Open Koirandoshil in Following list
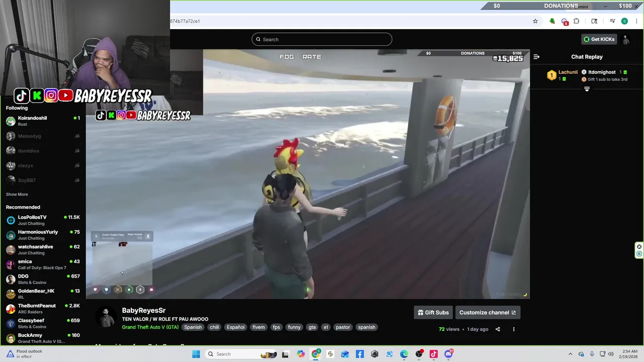 tap(43, 121)
